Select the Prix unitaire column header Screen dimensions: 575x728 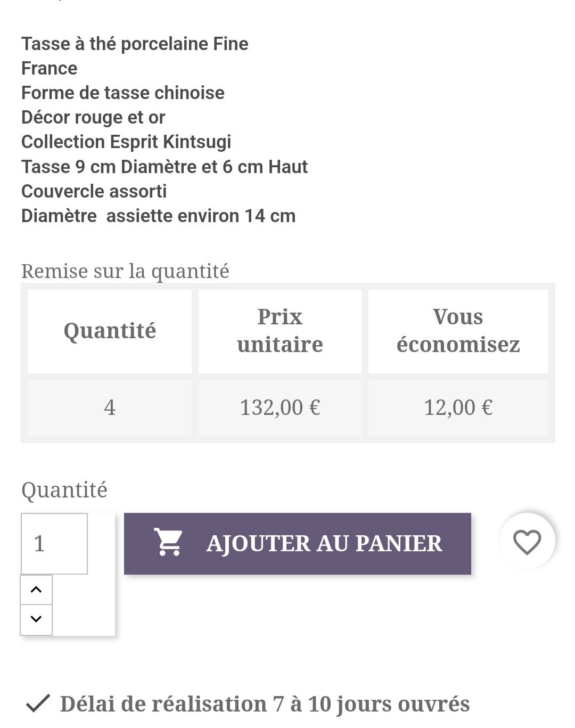click(280, 331)
